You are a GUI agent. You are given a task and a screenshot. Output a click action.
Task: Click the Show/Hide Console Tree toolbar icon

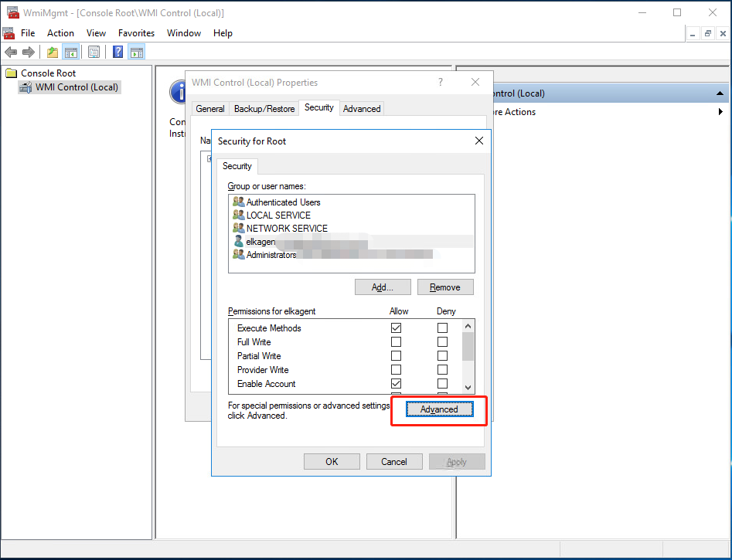click(x=71, y=51)
